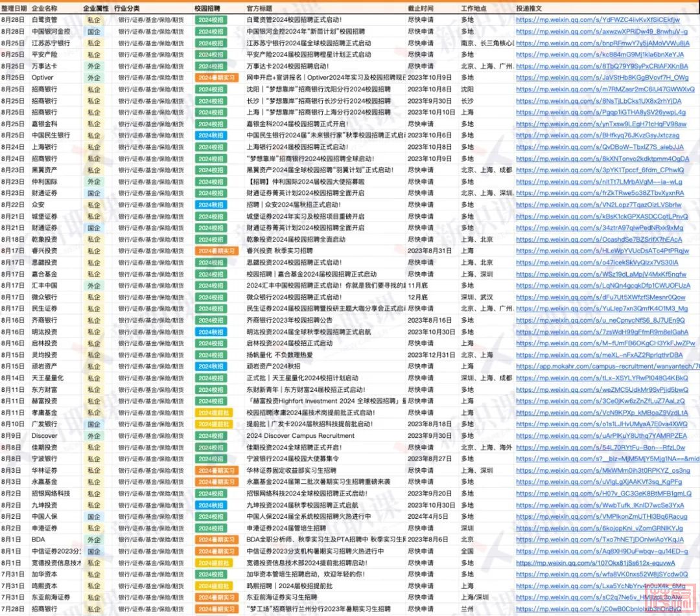Click deadline cell 12月底 for 微众银行
This screenshot has height=616, width=700.
[x=417, y=297]
